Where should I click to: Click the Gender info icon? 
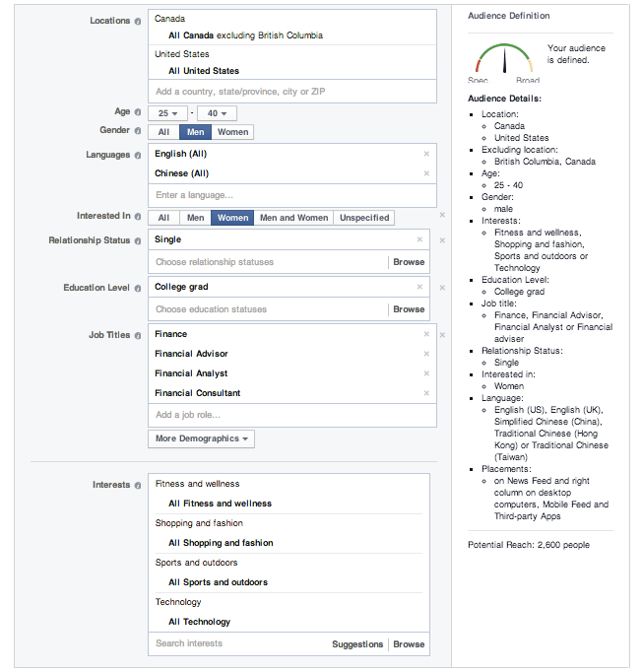coord(138,131)
